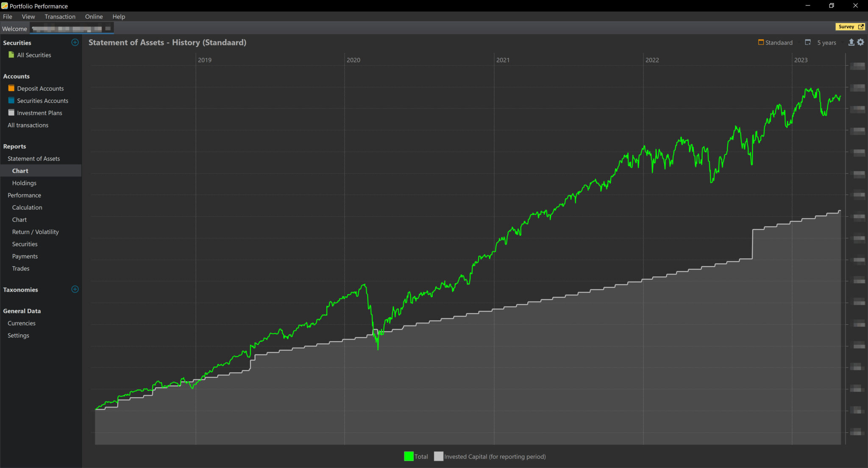This screenshot has width=868, height=468.
Task: Select Deposit Accounts in the sidebar
Action: [x=40, y=88]
